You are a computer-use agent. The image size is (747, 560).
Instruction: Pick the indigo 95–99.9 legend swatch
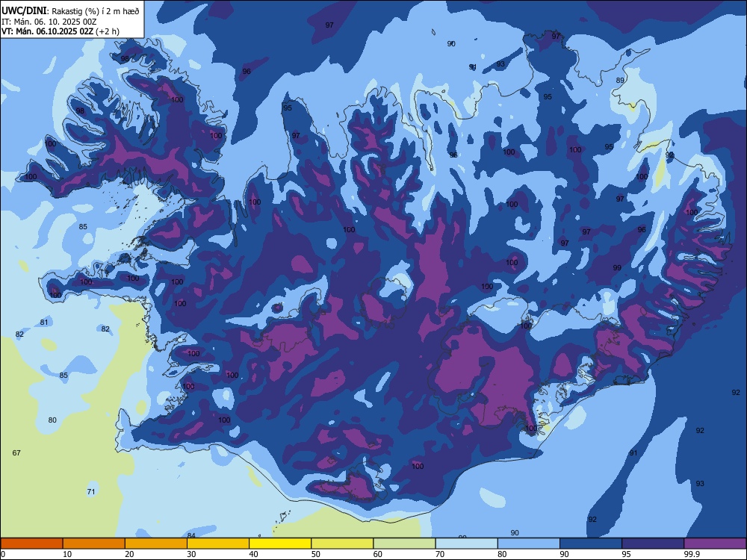(x=653, y=544)
